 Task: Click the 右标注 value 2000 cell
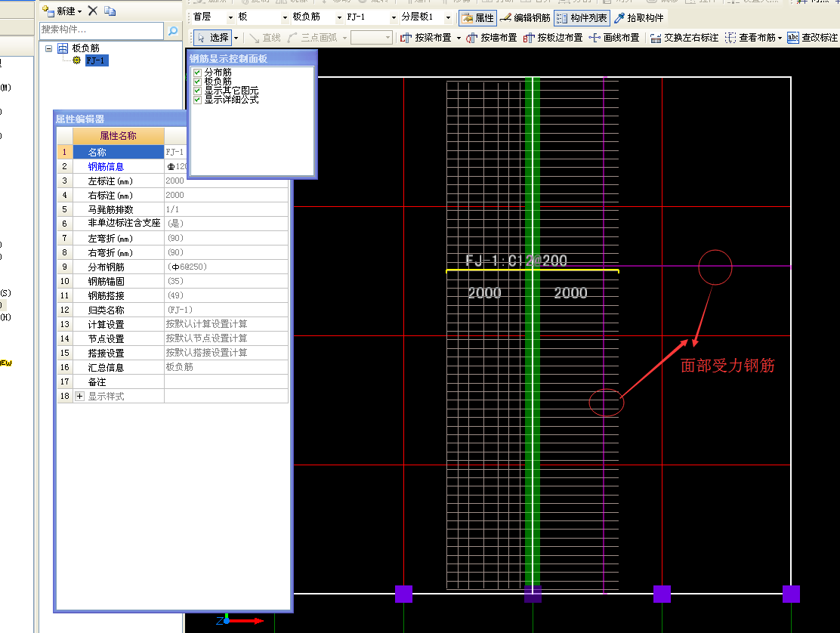[x=226, y=196]
